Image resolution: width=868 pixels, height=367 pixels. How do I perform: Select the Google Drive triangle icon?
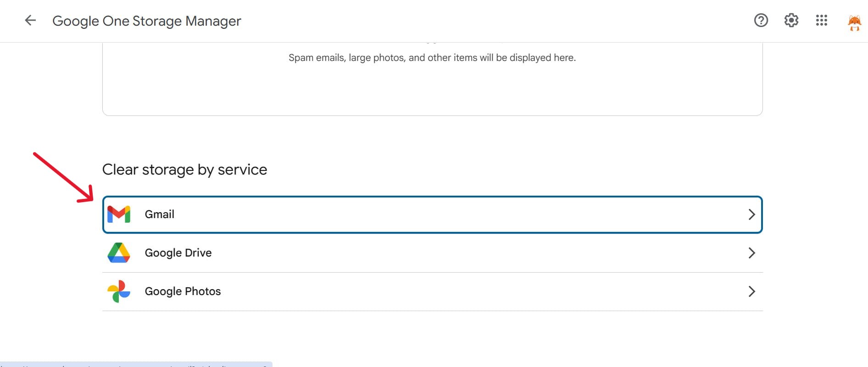coord(118,252)
